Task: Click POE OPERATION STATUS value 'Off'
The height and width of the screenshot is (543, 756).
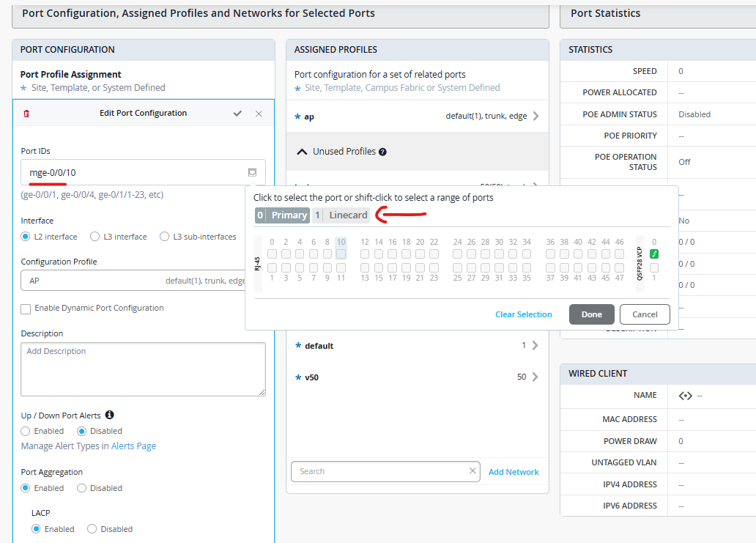Action: point(684,162)
